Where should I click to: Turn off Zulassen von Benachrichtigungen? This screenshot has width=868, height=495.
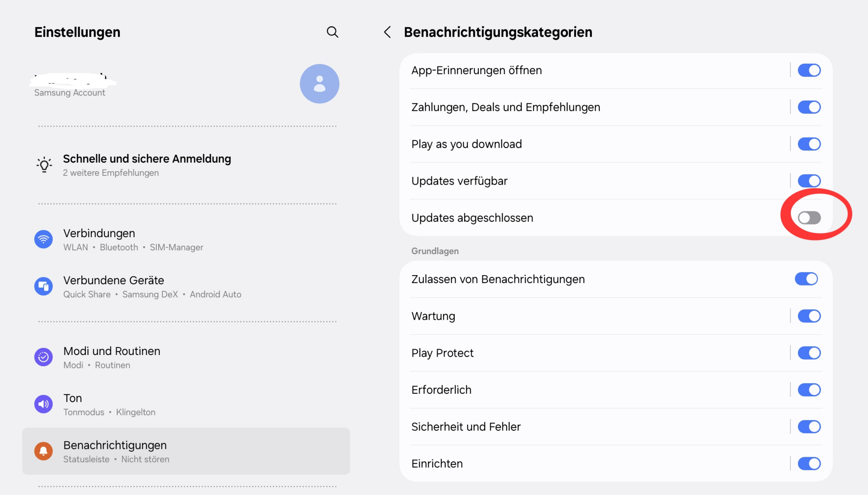[x=806, y=279]
